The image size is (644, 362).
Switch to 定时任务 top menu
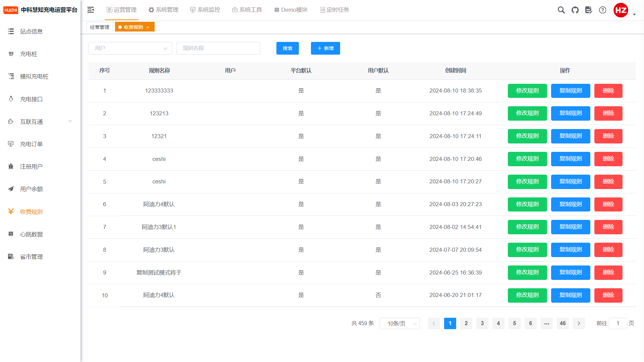334,10
